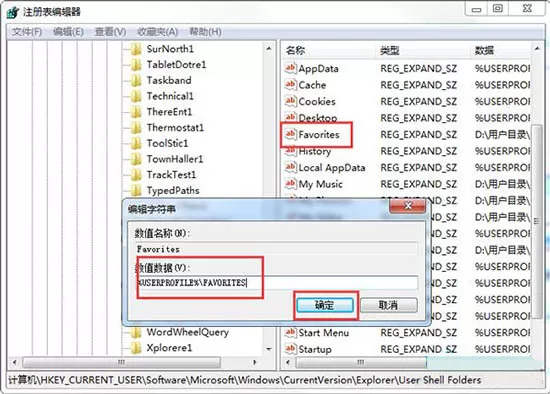Screen dimensions: 550x394
Task: Click the Desktop string value icon
Action: [x=290, y=117]
